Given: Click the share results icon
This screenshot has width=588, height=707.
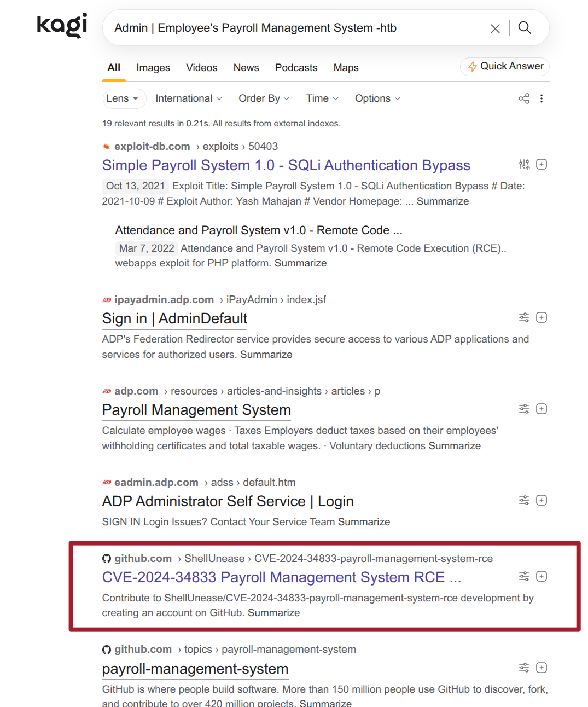Looking at the screenshot, I should pos(524,98).
